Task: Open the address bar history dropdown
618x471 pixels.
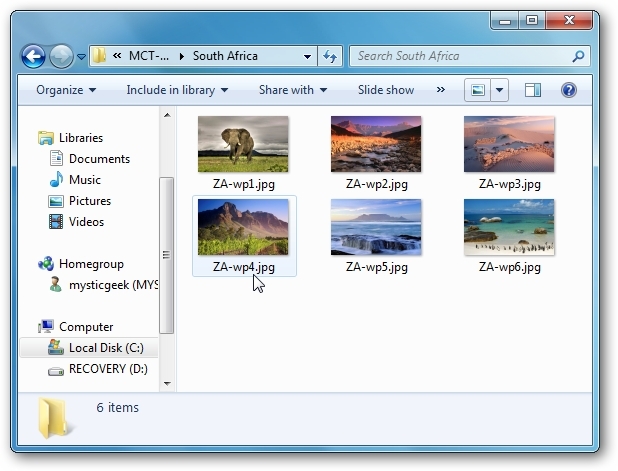Action: [x=307, y=56]
